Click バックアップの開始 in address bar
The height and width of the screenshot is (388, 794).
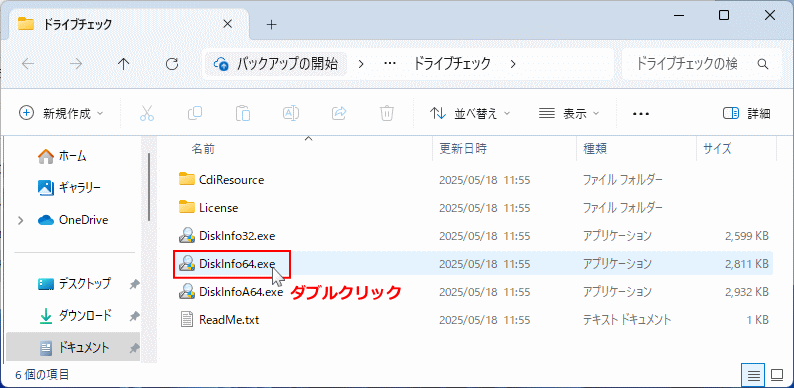(x=276, y=64)
